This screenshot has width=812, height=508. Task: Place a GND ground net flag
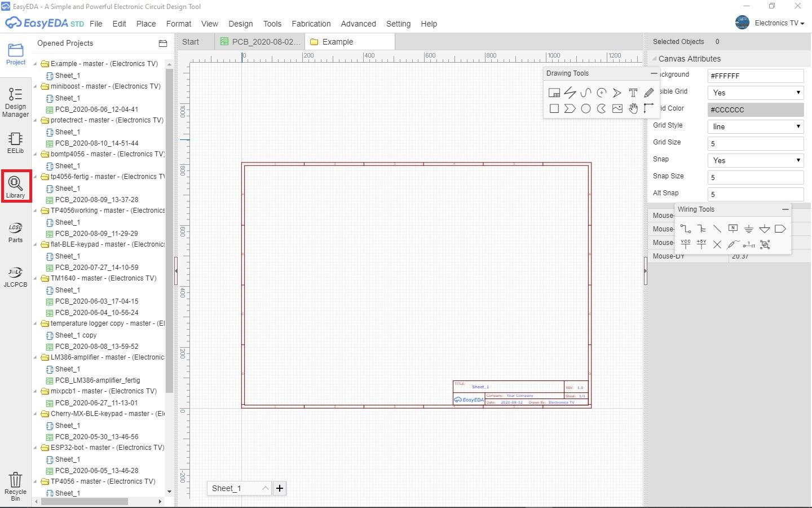pyautogui.click(x=749, y=229)
